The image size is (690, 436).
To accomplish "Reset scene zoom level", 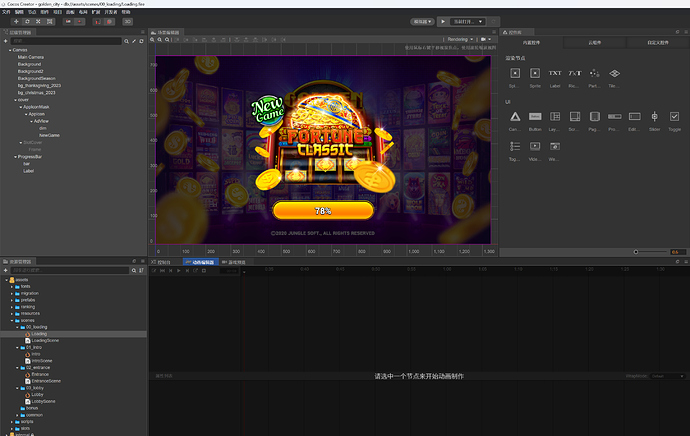I will click(167, 40).
